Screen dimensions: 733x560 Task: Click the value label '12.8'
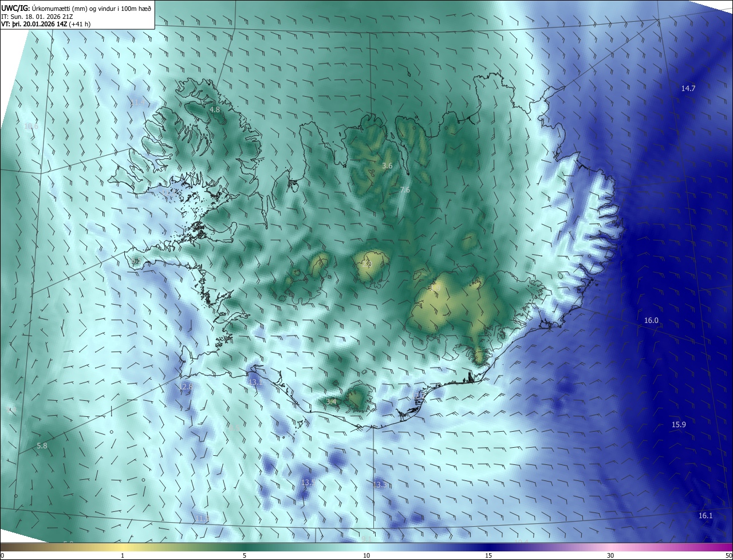tap(186, 387)
